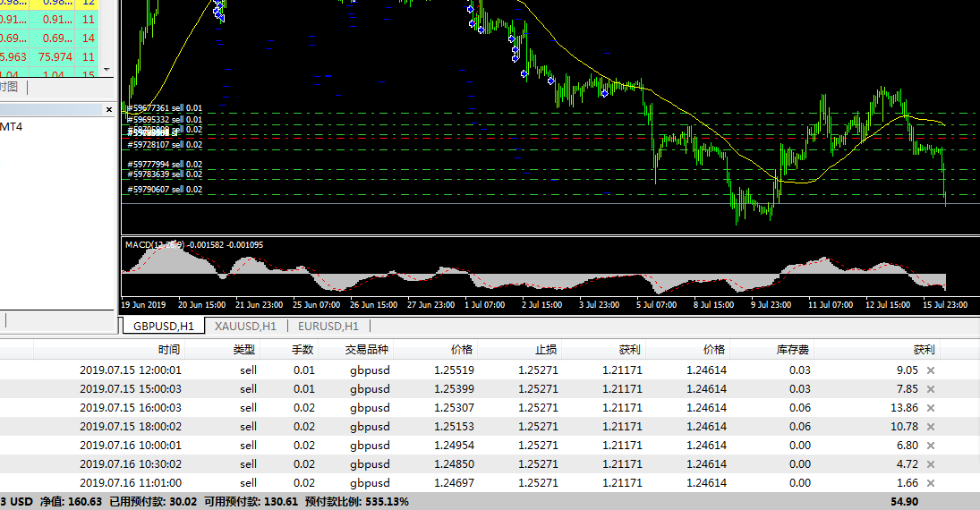Select open price 1.24697 cell
The width and height of the screenshot is (980, 510).
(455, 482)
